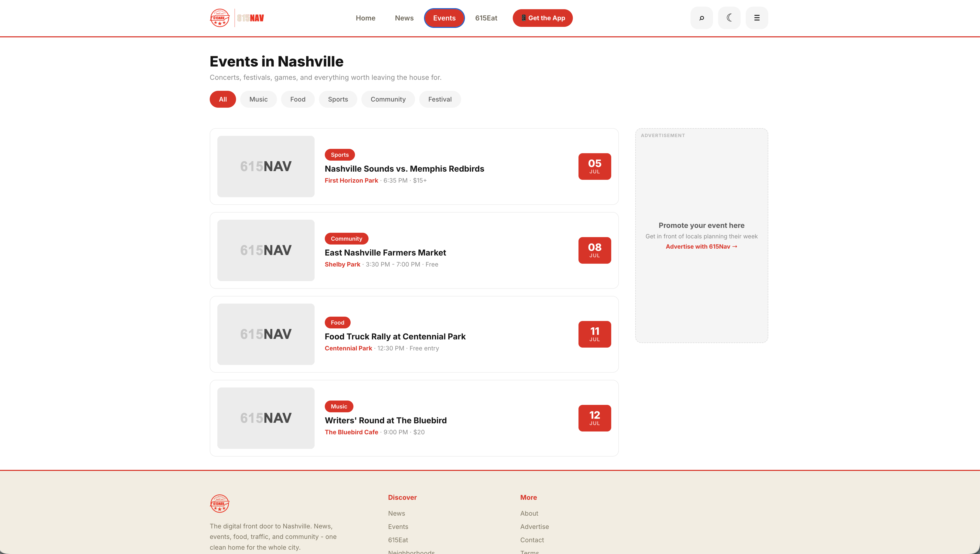Toggle dark mode moon icon
The image size is (980, 554).
(x=729, y=18)
